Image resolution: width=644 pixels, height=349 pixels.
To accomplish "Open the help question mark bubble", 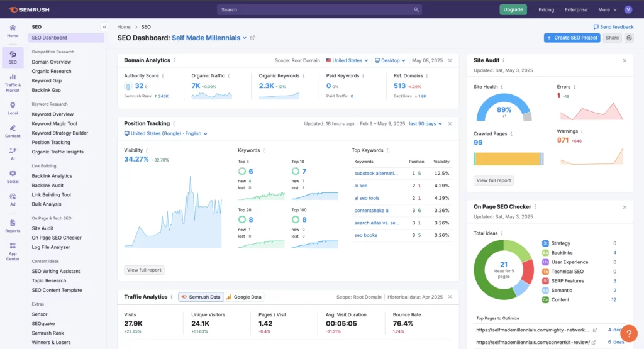I will pyautogui.click(x=629, y=333).
